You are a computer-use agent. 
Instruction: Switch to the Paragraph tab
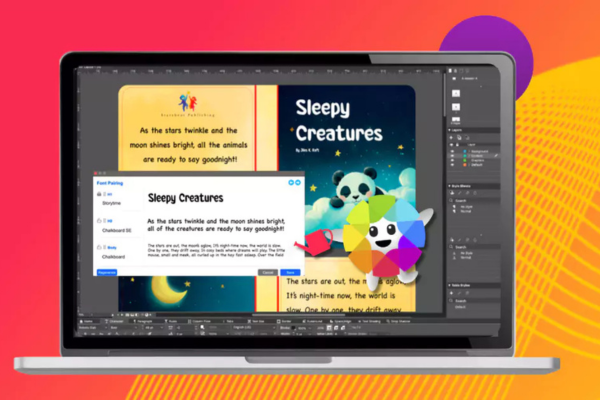click(x=142, y=321)
